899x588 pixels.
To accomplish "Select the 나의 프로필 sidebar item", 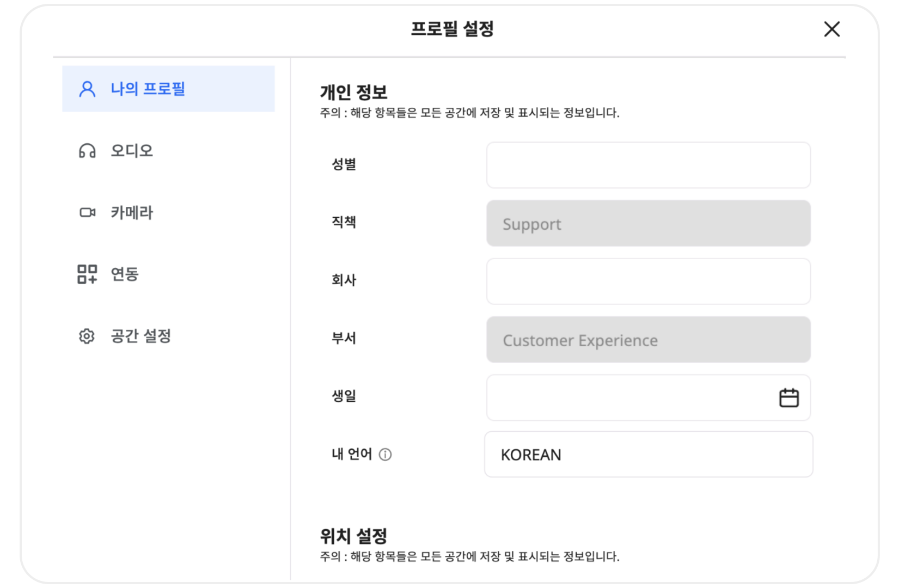I will pos(168,89).
